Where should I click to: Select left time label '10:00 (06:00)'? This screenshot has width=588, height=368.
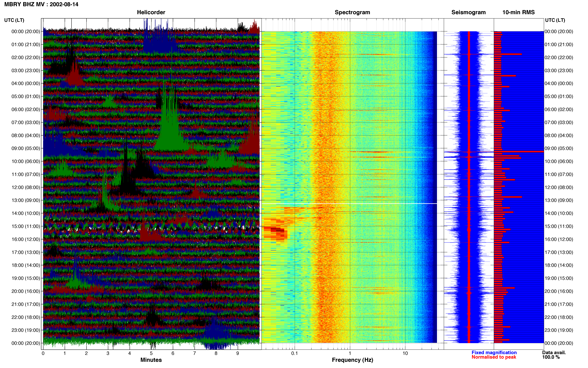pos(26,161)
